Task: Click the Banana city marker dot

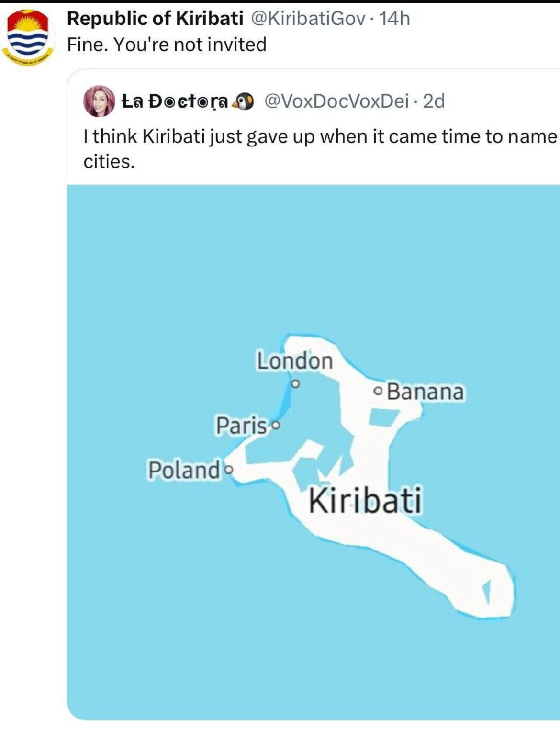Action: tap(378, 392)
